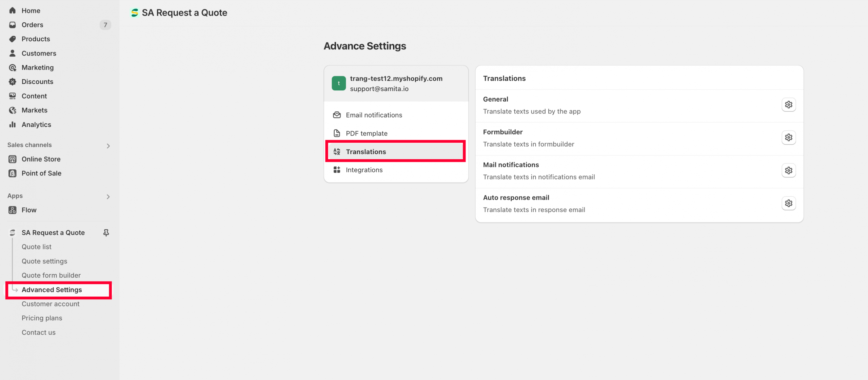Open Quote form builder
Screen dimensions: 868x380
click(x=51, y=275)
